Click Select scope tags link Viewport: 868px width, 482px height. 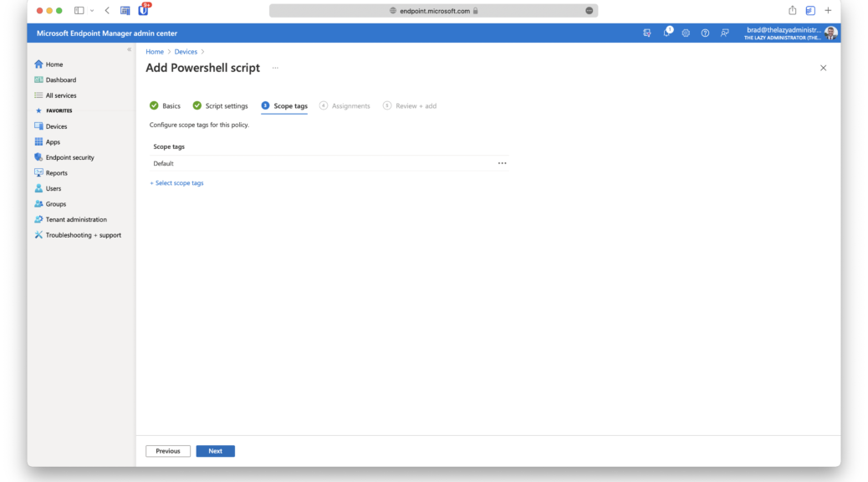click(176, 182)
